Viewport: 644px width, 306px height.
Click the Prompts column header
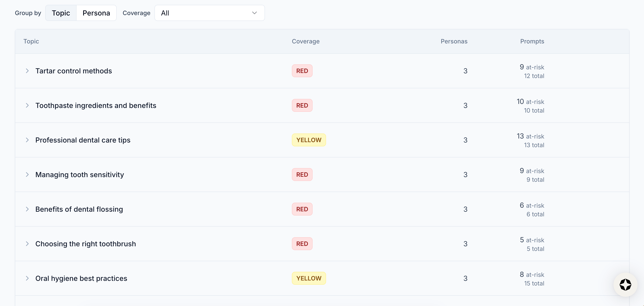tap(532, 41)
